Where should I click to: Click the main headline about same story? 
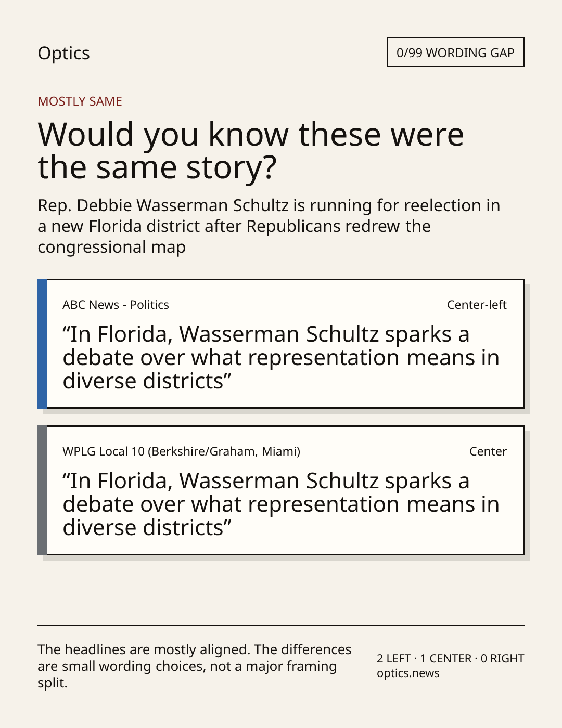pos(251,150)
